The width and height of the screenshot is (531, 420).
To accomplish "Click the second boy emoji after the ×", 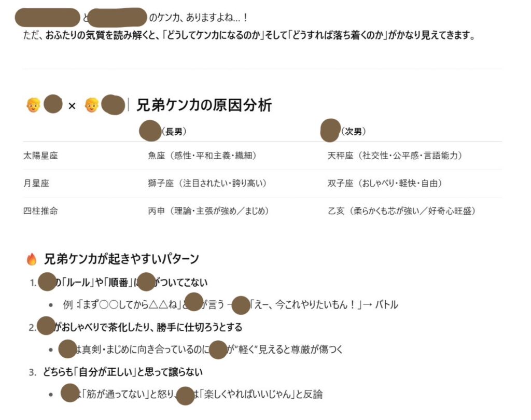I will (92, 105).
